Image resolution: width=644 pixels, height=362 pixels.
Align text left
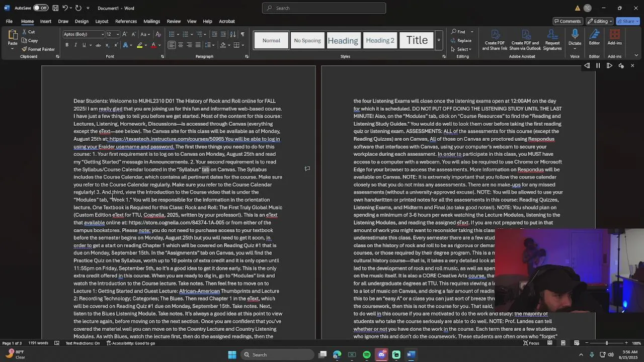pos(172,45)
